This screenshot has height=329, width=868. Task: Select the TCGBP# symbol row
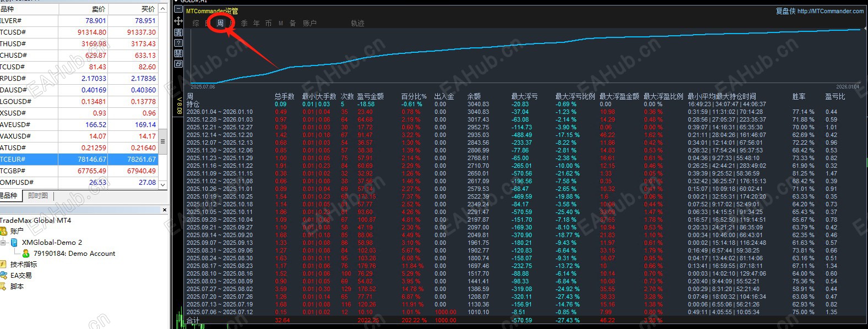click(x=79, y=171)
